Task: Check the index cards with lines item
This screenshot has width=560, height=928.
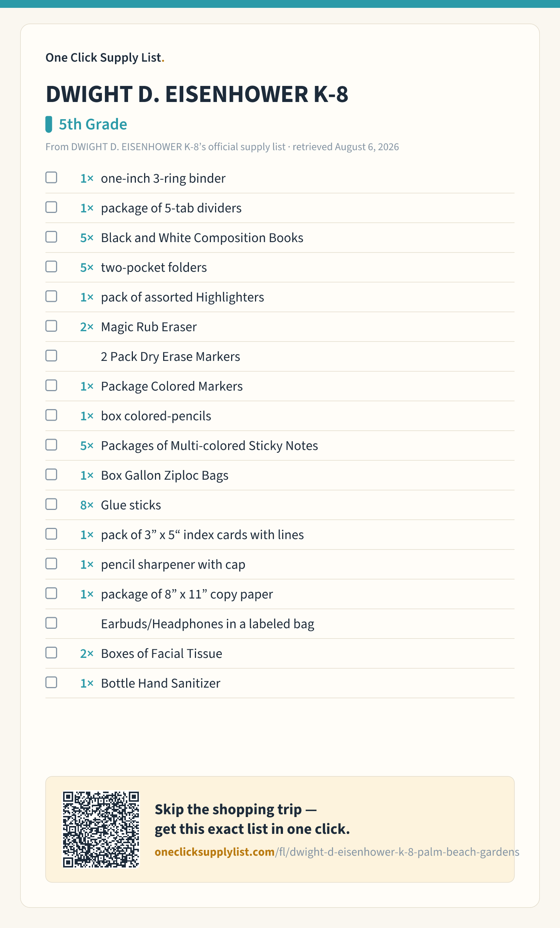Action: click(x=51, y=534)
